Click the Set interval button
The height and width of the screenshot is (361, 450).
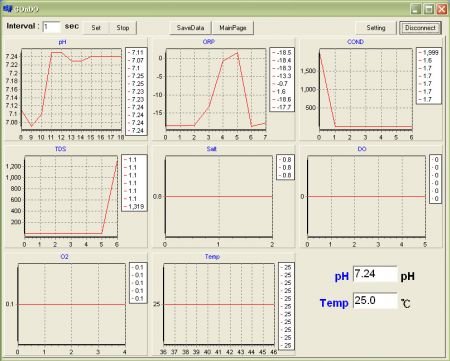96,28
